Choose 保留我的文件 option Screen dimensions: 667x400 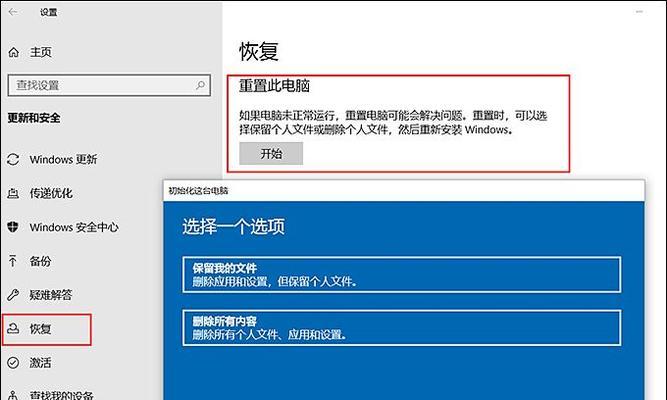tap(402, 274)
